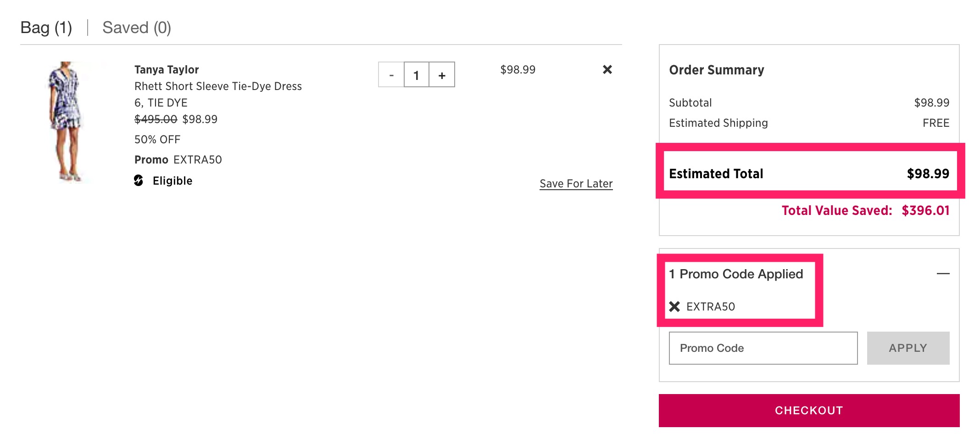
Task: Click the Estimated Total amount
Action: click(928, 174)
